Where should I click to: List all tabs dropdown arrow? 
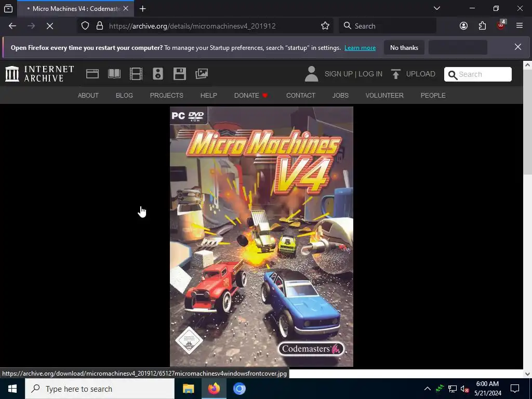[x=437, y=8]
